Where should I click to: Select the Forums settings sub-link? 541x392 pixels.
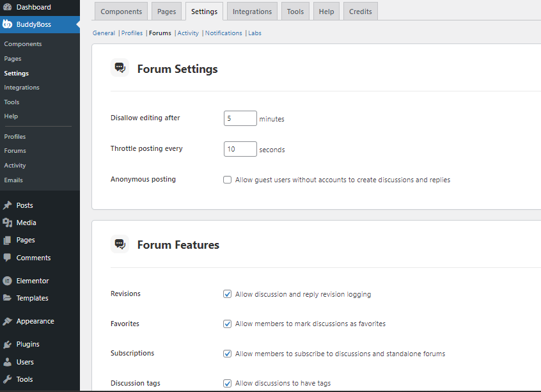click(160, 33)
